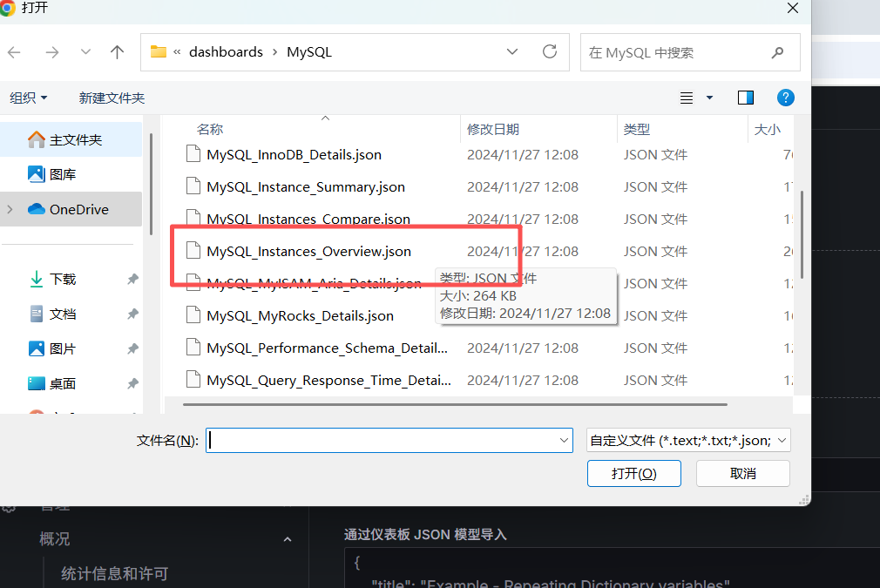Select MySQL_Instances_Compare.json
This screenshot has height=588, width=880.
click(308, 219)
